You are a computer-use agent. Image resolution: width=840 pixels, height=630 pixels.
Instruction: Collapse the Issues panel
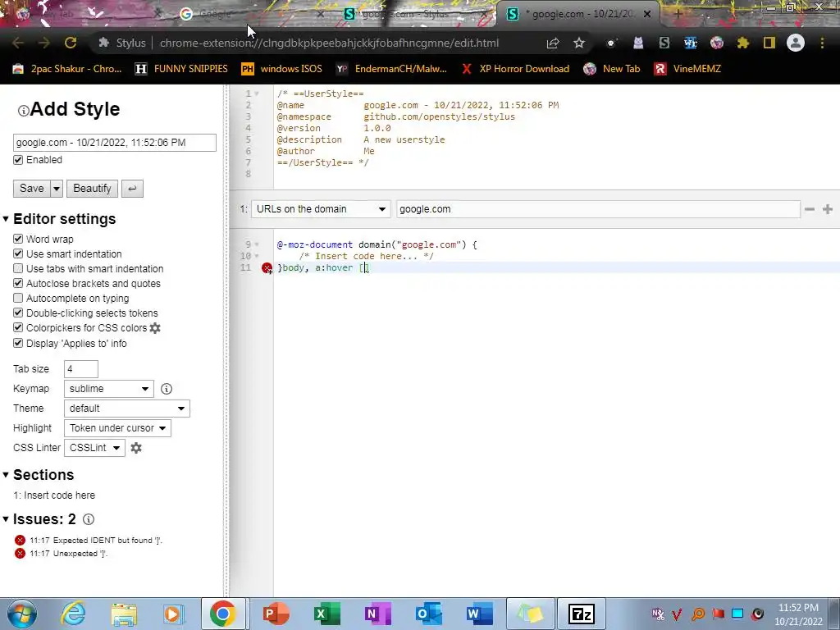click(6, 519)
